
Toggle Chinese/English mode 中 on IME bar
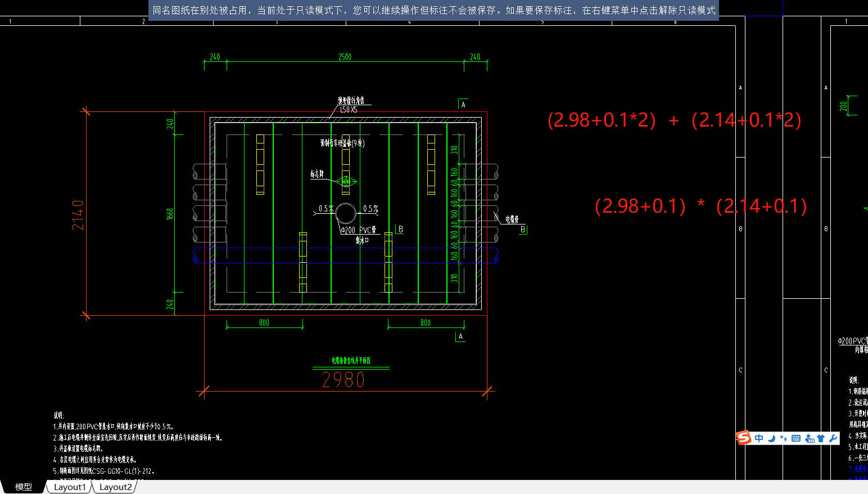pyautogui.click(x=759, y=438)
